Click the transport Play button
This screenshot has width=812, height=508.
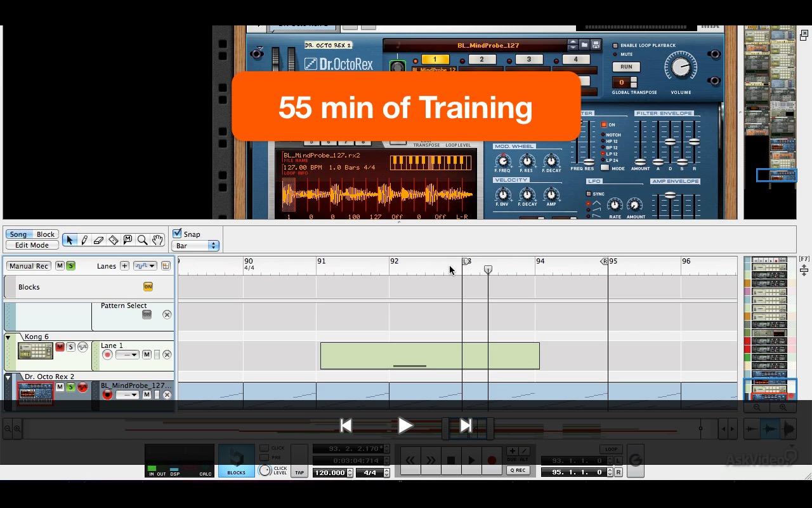pyautogui.click(x=471, y=460)
